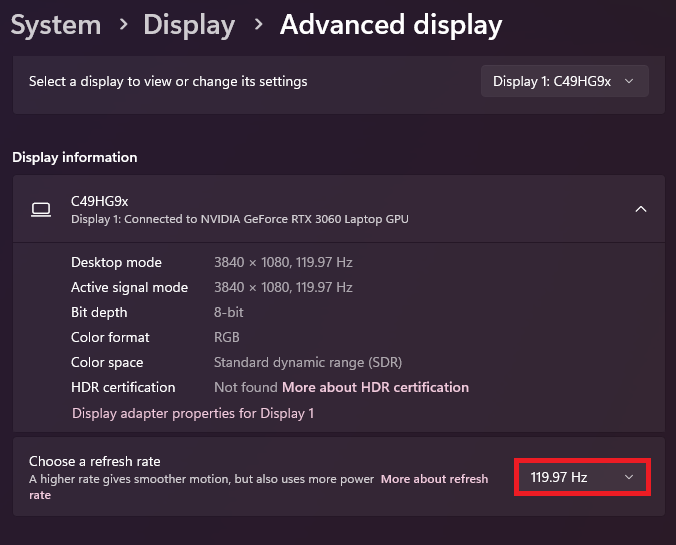Screen dimensions: 676x545
Task: Select the Desktop mode resolution value
Action: (x=283, y=262)
